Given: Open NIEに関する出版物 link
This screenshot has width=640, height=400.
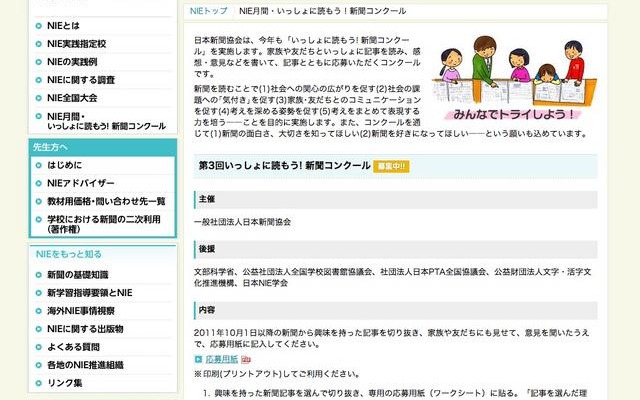Looking at the screenshot, I should pos(85,329).
